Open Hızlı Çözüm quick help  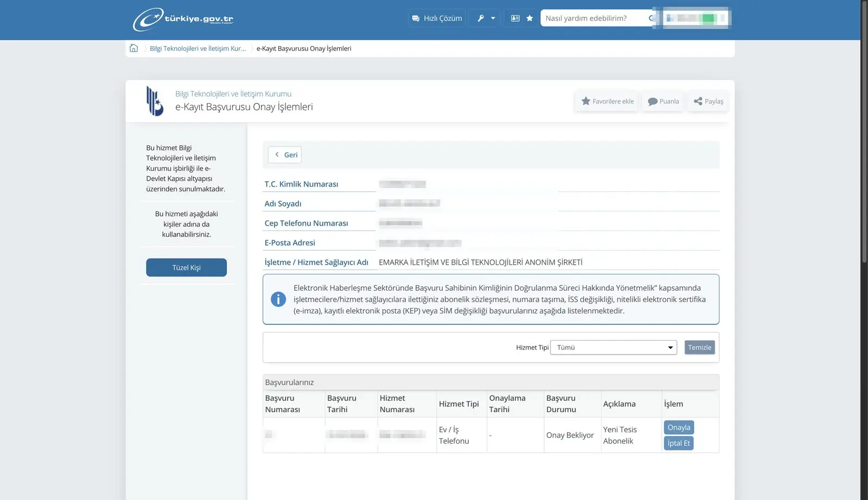coord(437,18)
